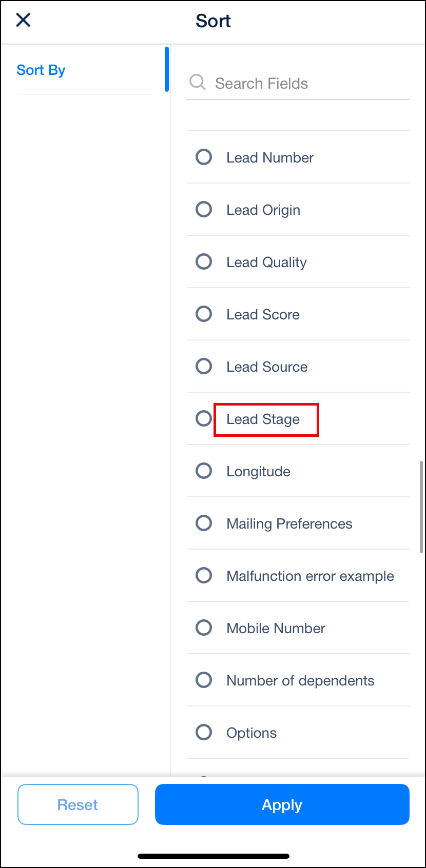Select the Lead Origin radio button
The image size is (426, 868).
[204, 209]
